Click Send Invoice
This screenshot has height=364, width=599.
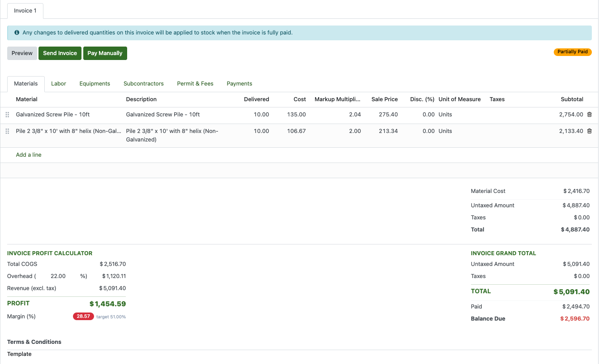point(60,53)
